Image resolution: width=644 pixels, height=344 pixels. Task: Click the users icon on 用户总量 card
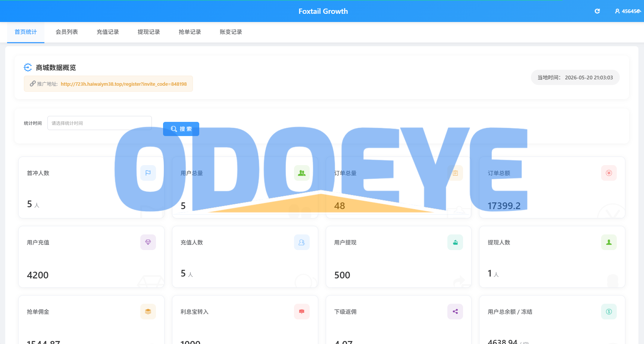pos(302,173)
